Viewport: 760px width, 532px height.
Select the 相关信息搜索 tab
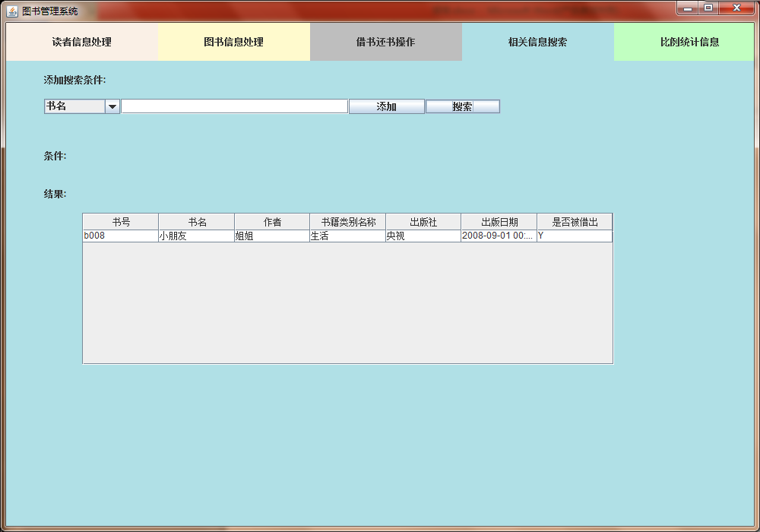click(538, 42)
